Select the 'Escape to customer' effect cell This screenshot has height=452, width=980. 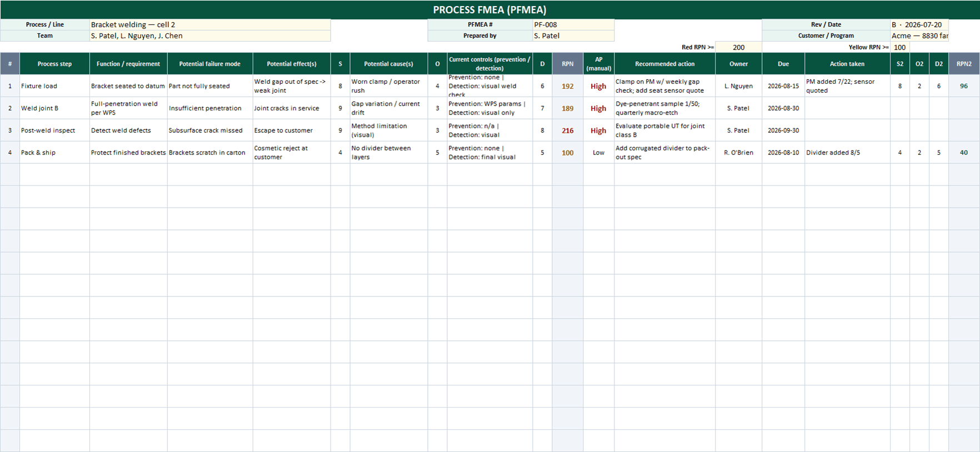click(292, 130)
